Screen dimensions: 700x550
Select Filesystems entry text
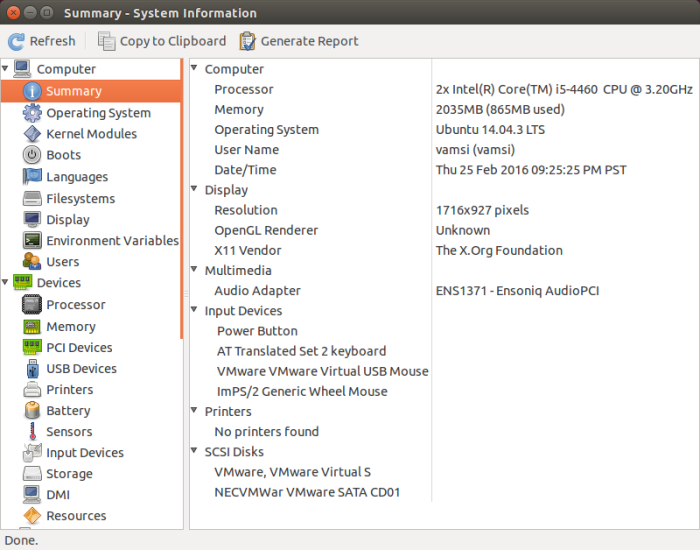(81, 199)
